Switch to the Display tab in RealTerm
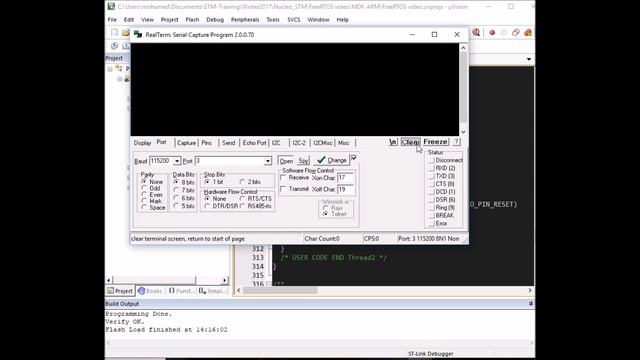 pos(142,143)
